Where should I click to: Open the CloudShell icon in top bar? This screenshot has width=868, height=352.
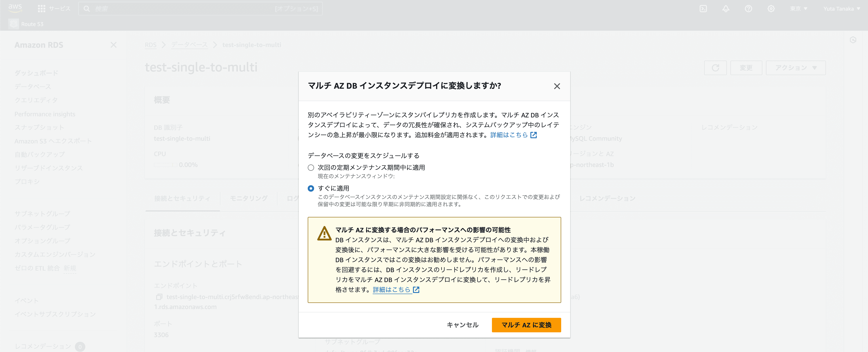point(703,9)
